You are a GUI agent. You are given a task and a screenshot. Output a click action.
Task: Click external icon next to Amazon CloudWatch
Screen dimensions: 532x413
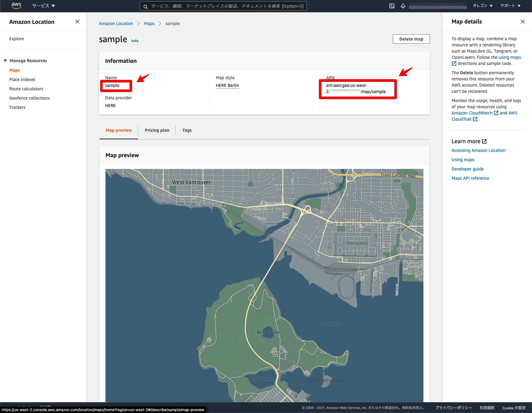tap(496, 113)
